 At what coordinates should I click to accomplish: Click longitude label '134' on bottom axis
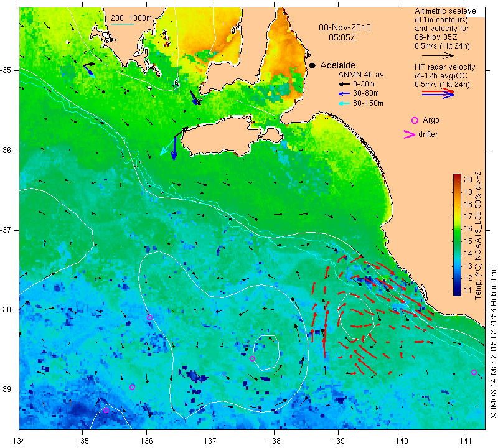(x=19, y=441)
